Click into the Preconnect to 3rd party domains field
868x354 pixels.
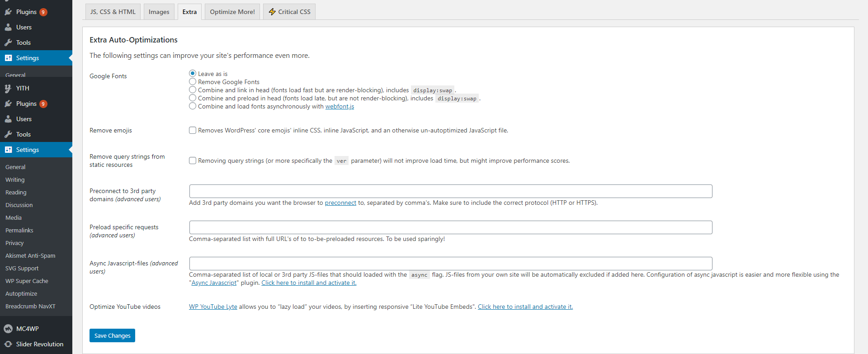(x=450, y=191)
